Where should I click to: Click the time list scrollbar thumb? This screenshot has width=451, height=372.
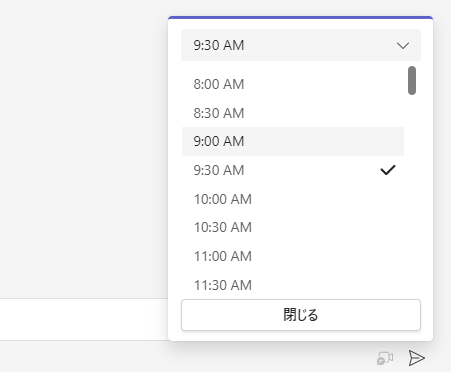pos(412,80)
